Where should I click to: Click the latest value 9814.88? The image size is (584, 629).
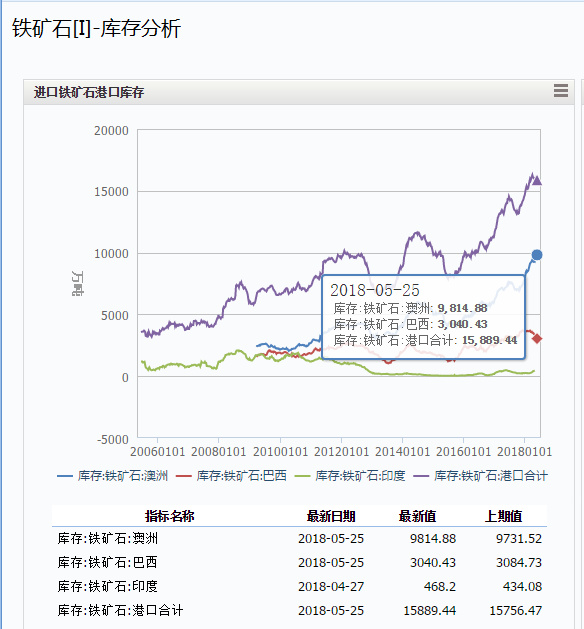pos(433,538)
